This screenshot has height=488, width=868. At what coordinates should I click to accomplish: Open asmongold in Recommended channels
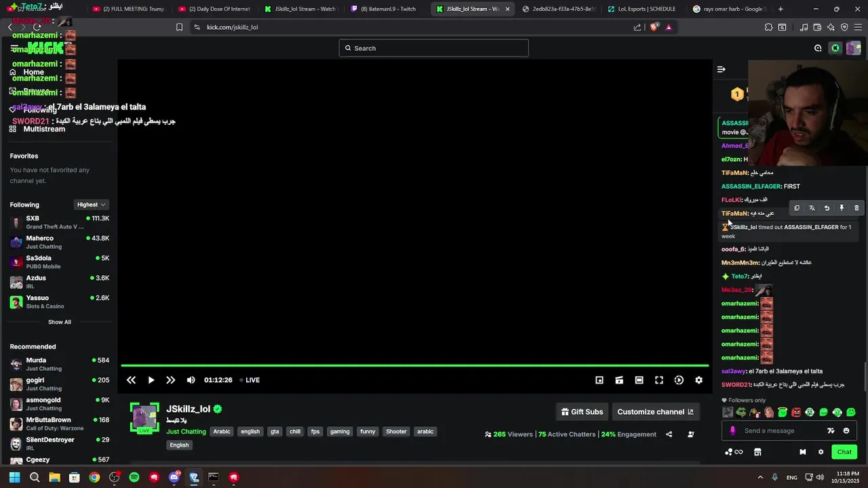pos(60,404)
